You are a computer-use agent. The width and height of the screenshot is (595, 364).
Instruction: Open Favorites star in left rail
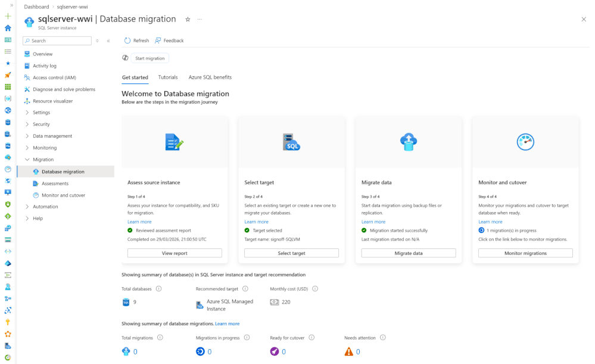(8, 63)
